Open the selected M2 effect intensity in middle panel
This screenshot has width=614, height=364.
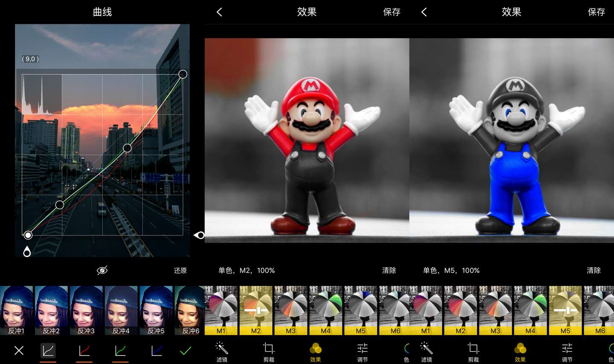[256, 310]
